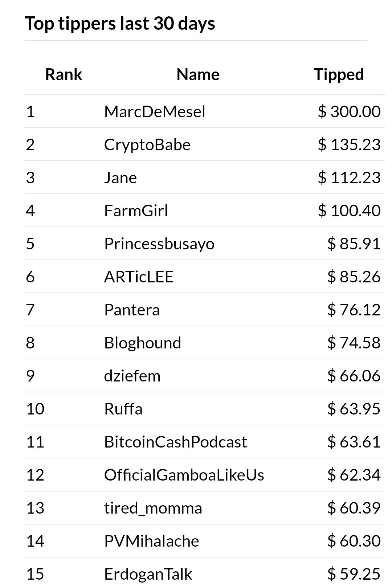The width and height of the screenshot is (392, 588).
Task: Click the Name column header
Action: 198,74
